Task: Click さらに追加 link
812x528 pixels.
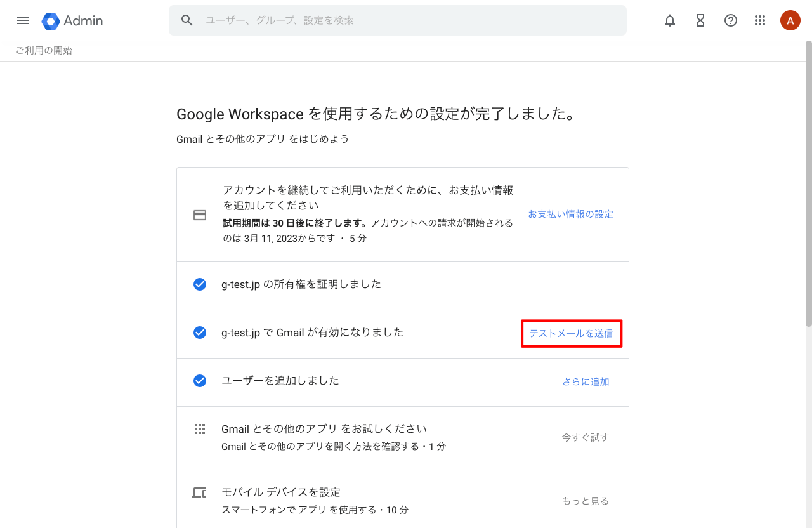Action: pos(586,382)
